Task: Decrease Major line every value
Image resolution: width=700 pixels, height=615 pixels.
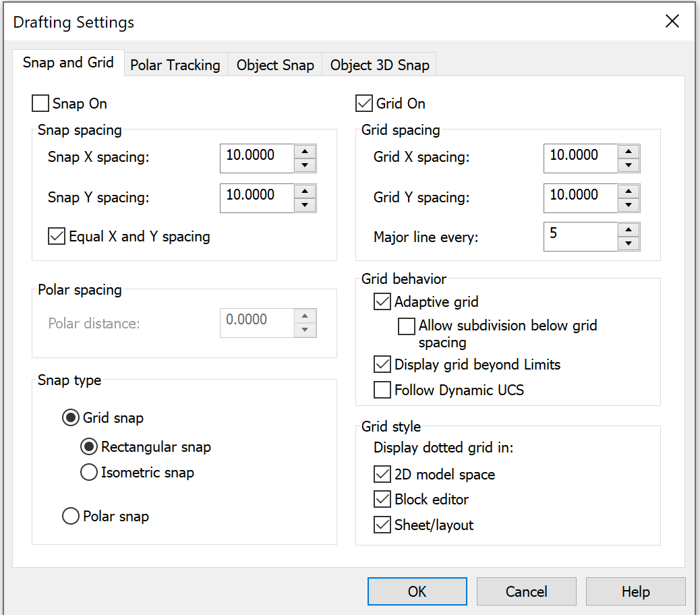Action: tap(629, 244)
